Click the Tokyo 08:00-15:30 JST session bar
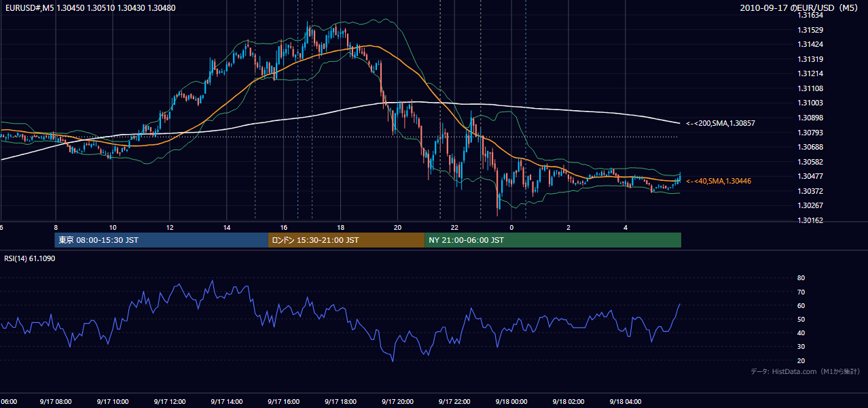The width and height of the screenshot is (868, 408). 162,240
